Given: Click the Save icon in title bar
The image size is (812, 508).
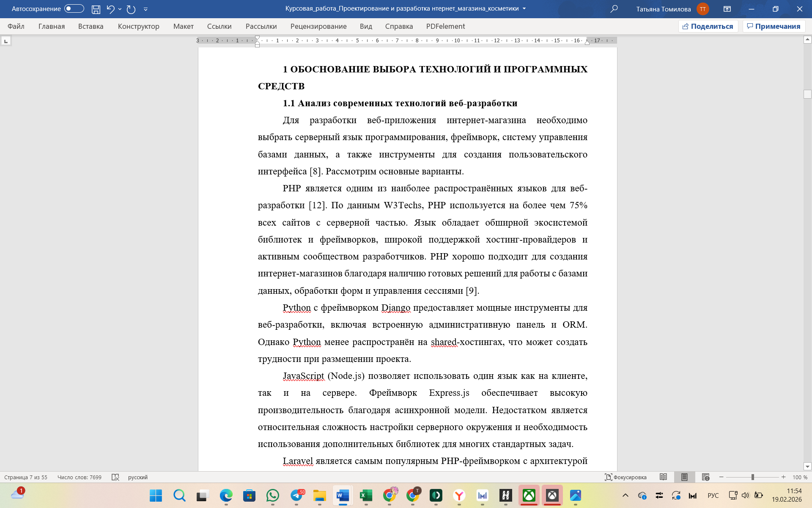Looking at the screenshot, I should (x=96, y=9).
